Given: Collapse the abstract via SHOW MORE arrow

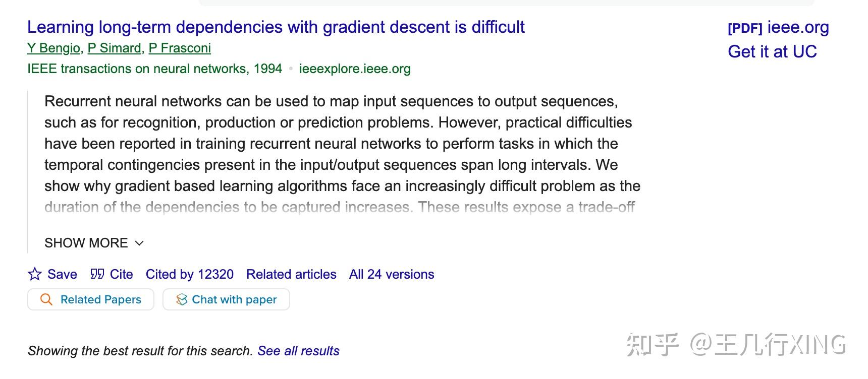Looking at the screenshot, I should click(139, 243).
